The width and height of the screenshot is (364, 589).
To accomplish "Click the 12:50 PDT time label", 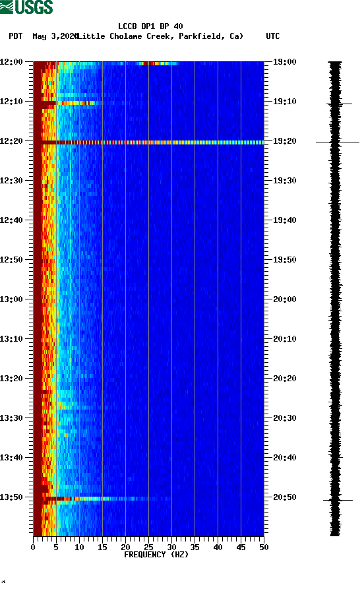I will point(11,260).
